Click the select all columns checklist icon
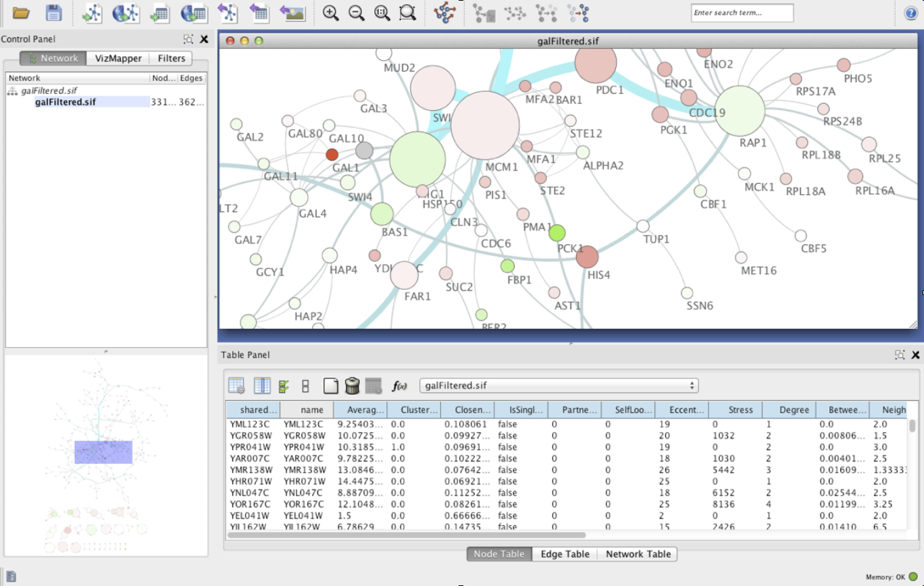924x586 pixels. pos(284,386)
